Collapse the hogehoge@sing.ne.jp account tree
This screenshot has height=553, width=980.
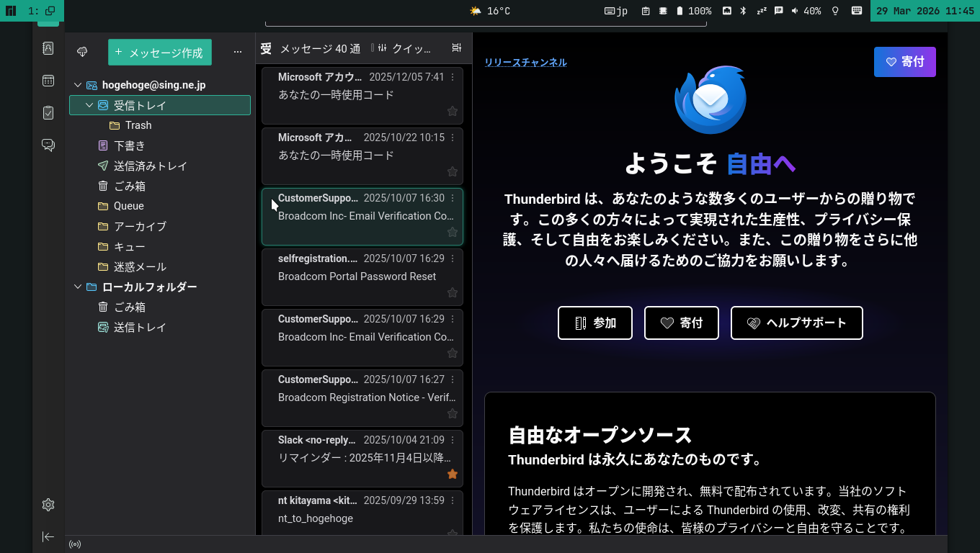point(78,84)
